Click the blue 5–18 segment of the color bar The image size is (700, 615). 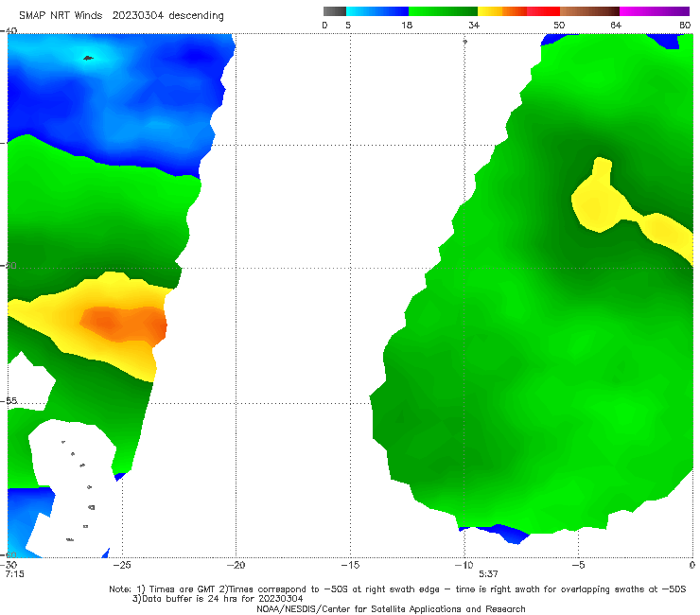point(377,11)
